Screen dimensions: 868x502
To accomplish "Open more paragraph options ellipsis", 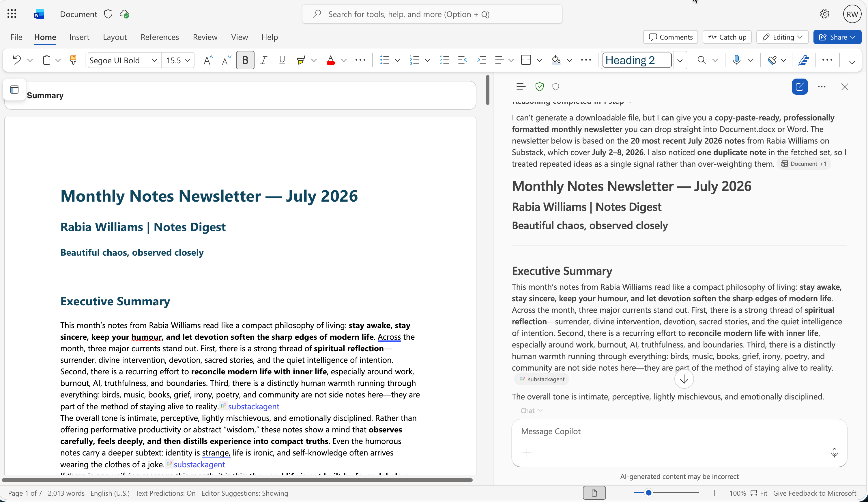I will click(x=586, y=60).
